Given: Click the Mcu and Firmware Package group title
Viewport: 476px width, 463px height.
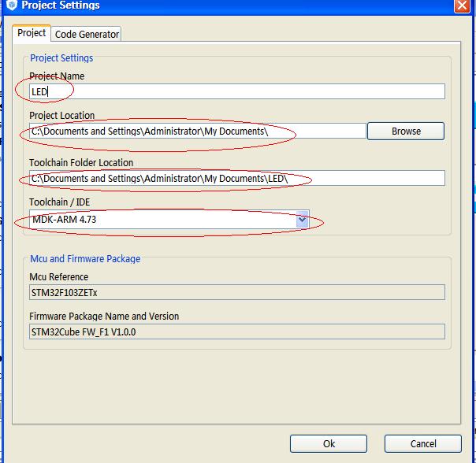Looking at the screenshot, I should [85, 259].
